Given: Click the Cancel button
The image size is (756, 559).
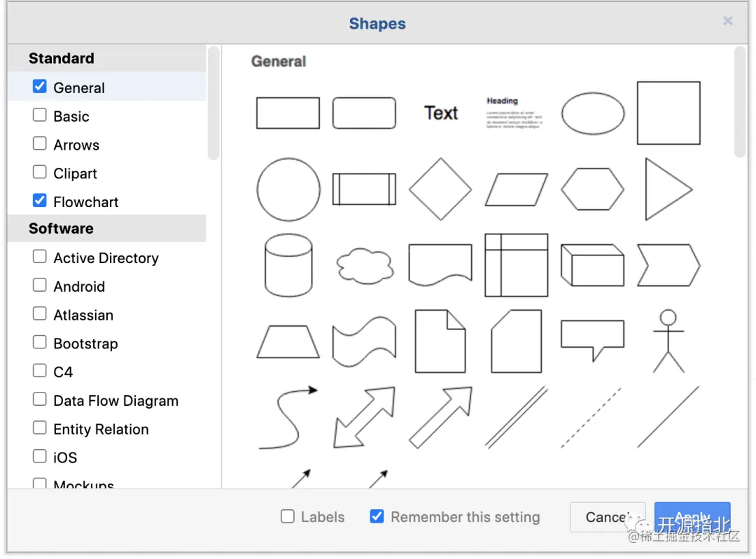Looking at the screenshot, I should point(608,518).
